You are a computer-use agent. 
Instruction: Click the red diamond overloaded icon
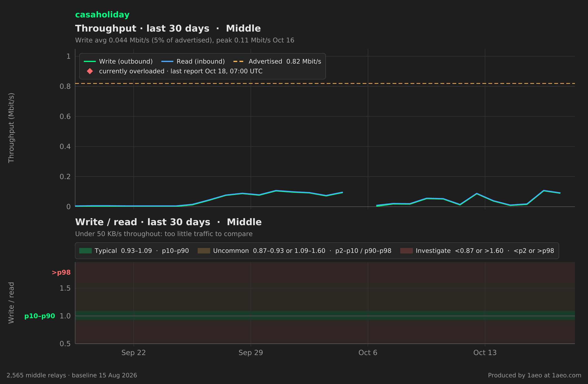pos(90,71)
